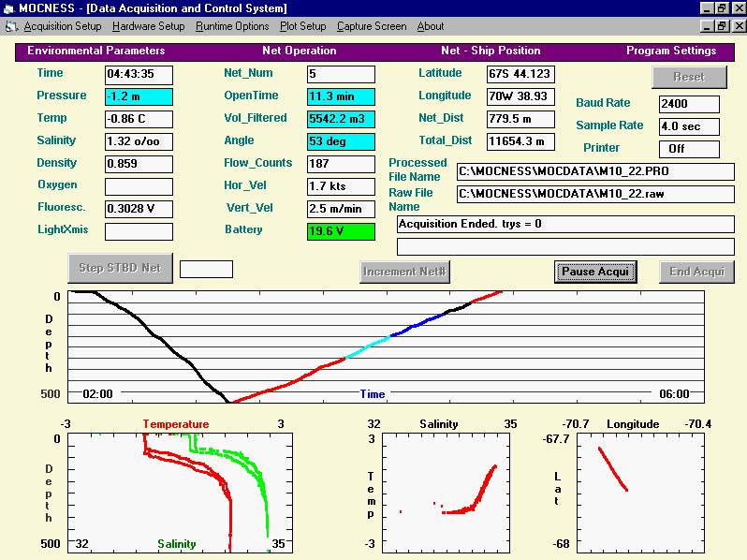Click the Total_Dist field showing 11654.3 m
The height and width of the screenshot is (560, 747).
coord(520,141)
